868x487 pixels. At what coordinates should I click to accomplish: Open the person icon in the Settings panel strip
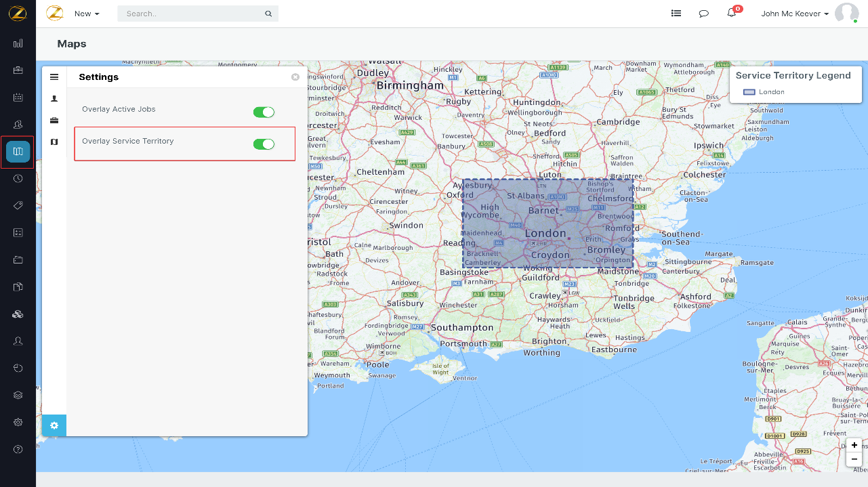coord(54,98)
